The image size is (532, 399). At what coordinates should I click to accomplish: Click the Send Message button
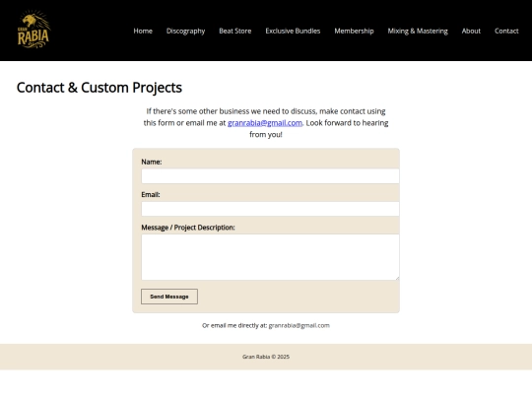[169, 297]
